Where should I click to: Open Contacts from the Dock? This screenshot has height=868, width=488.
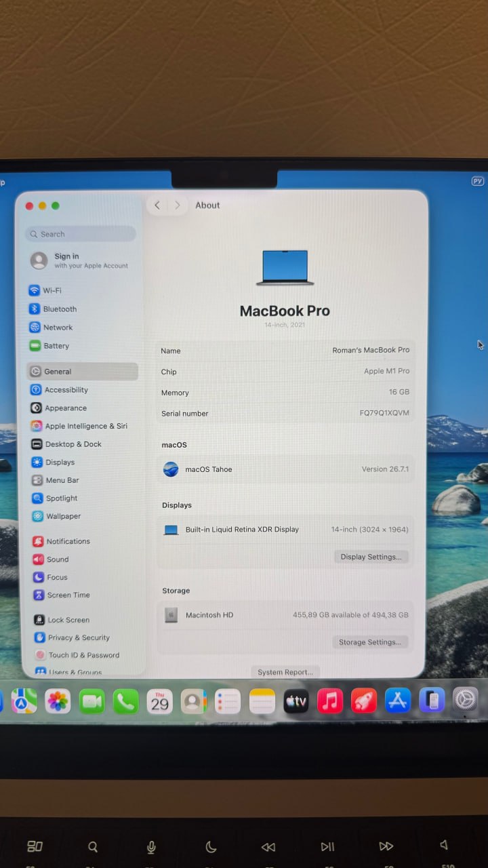pyautogui.click(x=193, y=701)
